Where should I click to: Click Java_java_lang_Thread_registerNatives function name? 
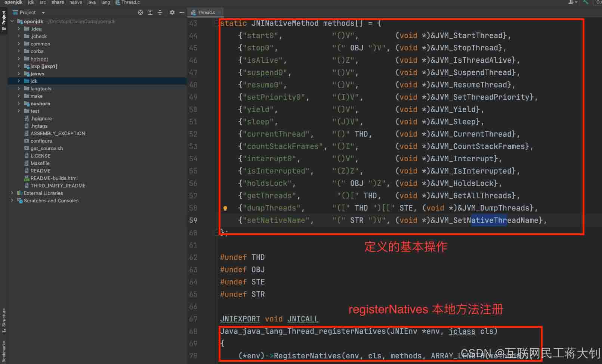click(x=303, y=331)
